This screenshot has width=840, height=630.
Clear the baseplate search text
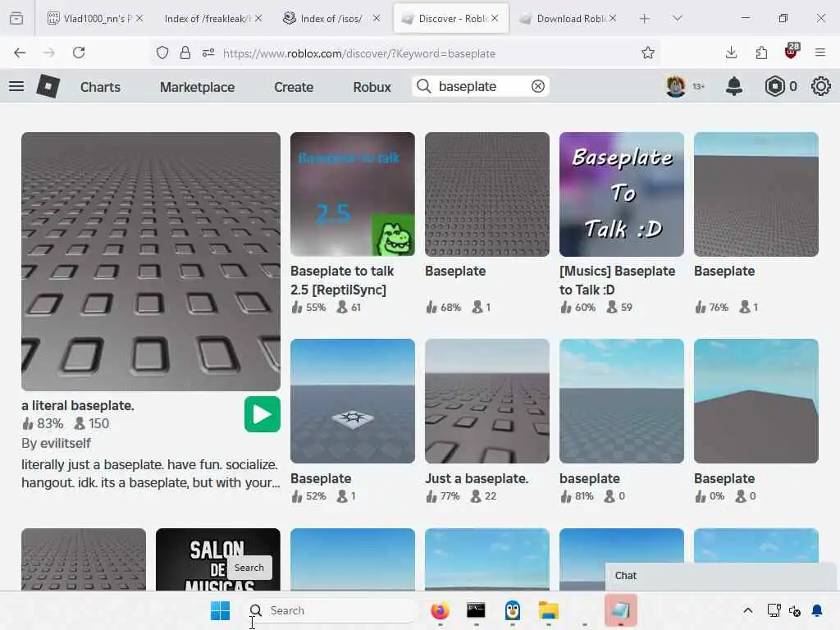pyautogui.click(x=538, y=86)
